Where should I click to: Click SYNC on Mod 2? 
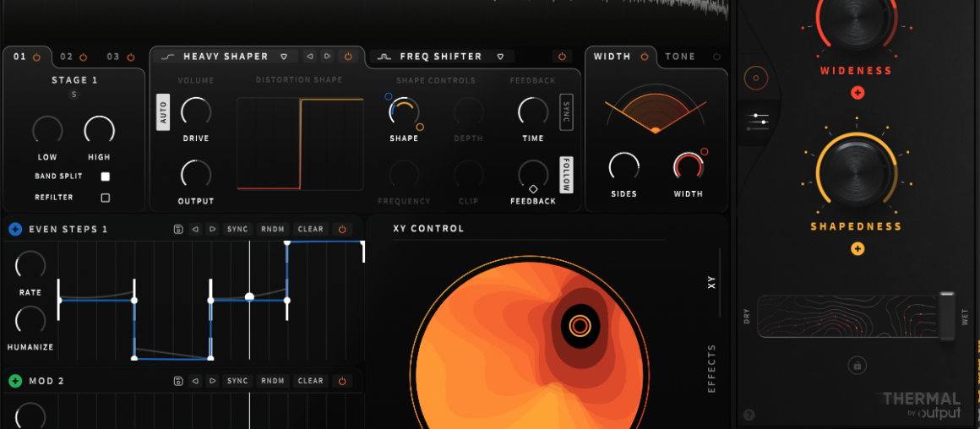[237, 381]
